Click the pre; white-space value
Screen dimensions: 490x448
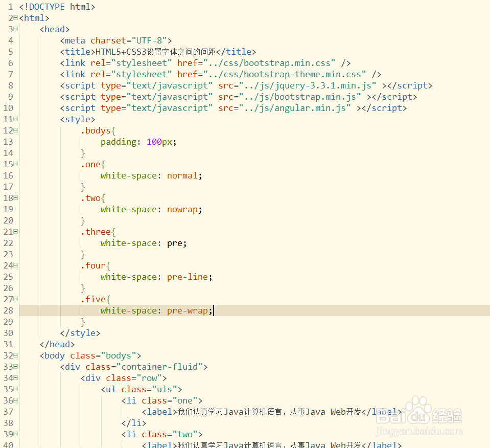[177, 243]
